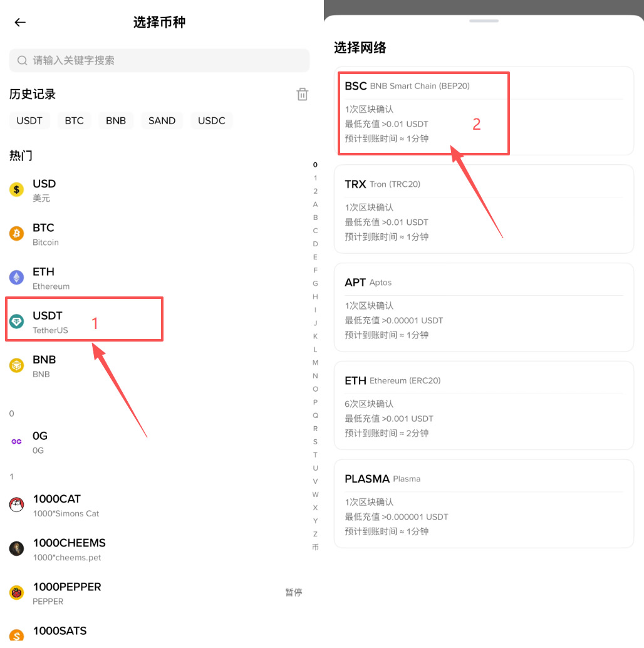
Task: Click the TetherUS green coin icon
Action: click(x=16, y=321)
